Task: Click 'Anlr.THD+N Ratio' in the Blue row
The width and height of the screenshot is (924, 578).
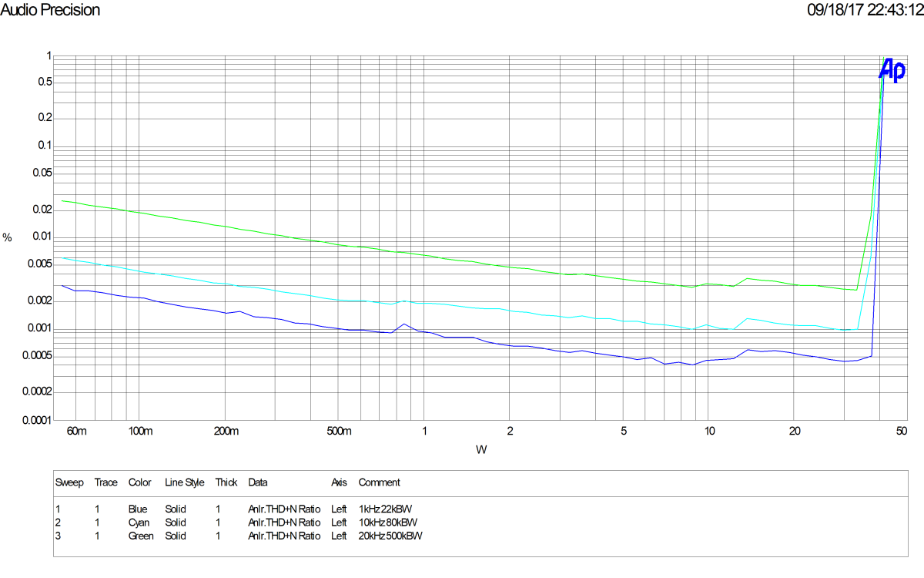Action: tap(284, 509)
